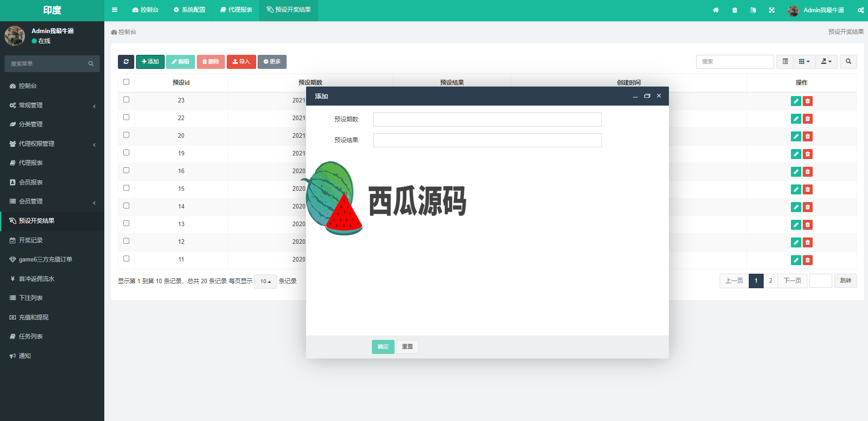Expand 常规管理 sidebar menu
The image size is (868, 421).
coord(52,105)
